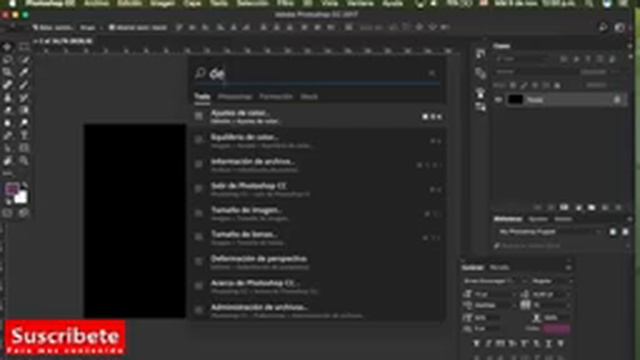
Task: Select the Rectangular Marquee tool
Action: 24,47
